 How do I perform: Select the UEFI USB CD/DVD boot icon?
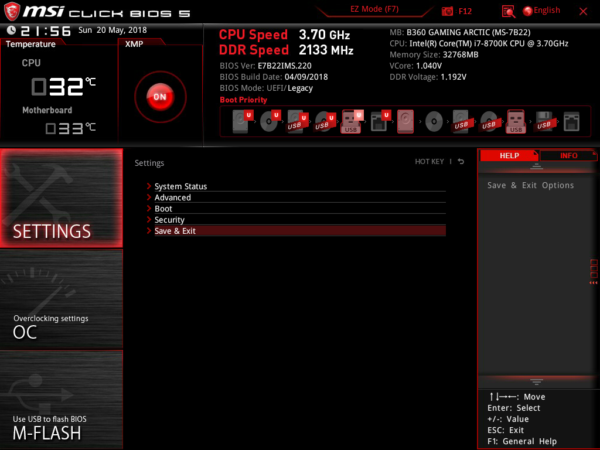coord(325,121)
